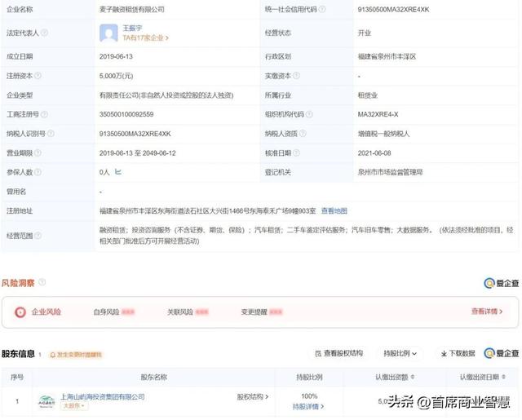Select 自身风险 item
Screen dimensions: 522x420
click(x=114, y=312)
